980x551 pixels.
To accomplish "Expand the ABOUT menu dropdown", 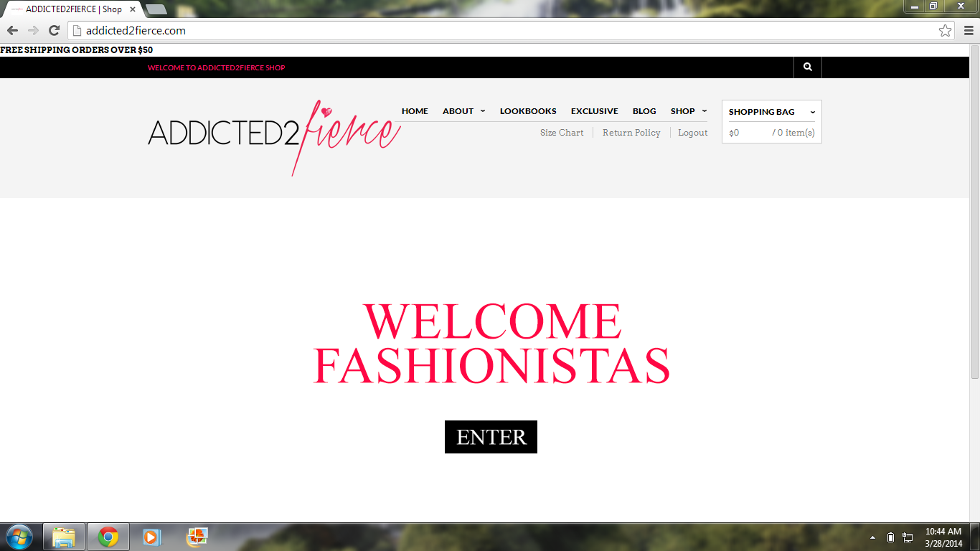I will click(464, 111).
